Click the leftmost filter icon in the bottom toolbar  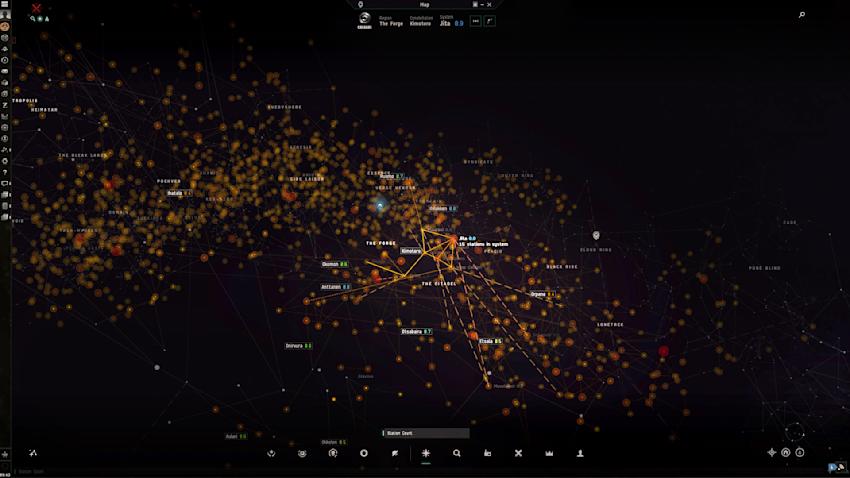(271, 453)
